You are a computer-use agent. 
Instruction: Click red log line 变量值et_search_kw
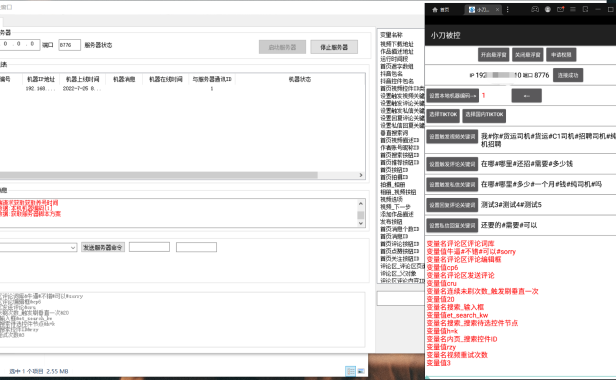tap(457, 315)
